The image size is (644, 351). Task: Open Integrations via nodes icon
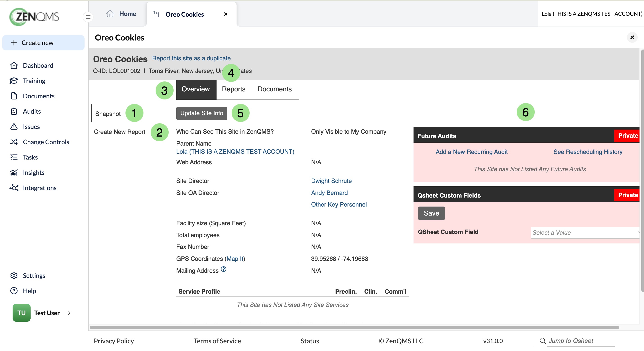click(x=14, y=188)
